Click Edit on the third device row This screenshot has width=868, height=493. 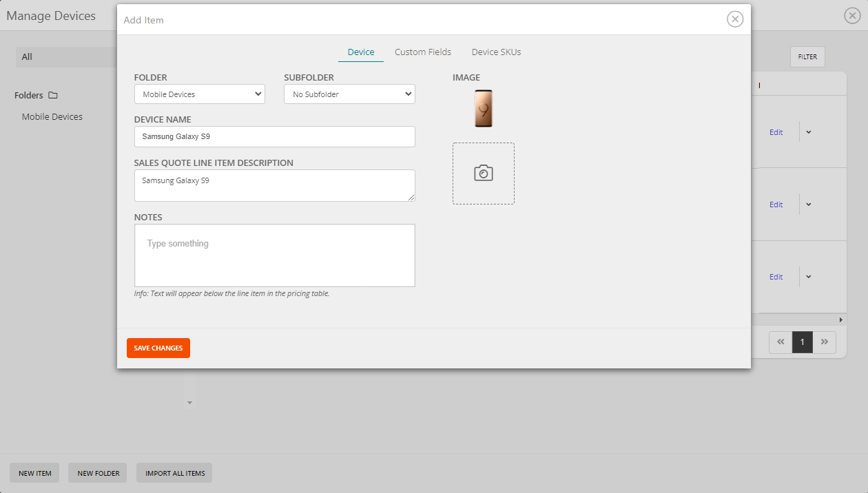(776, 276)
